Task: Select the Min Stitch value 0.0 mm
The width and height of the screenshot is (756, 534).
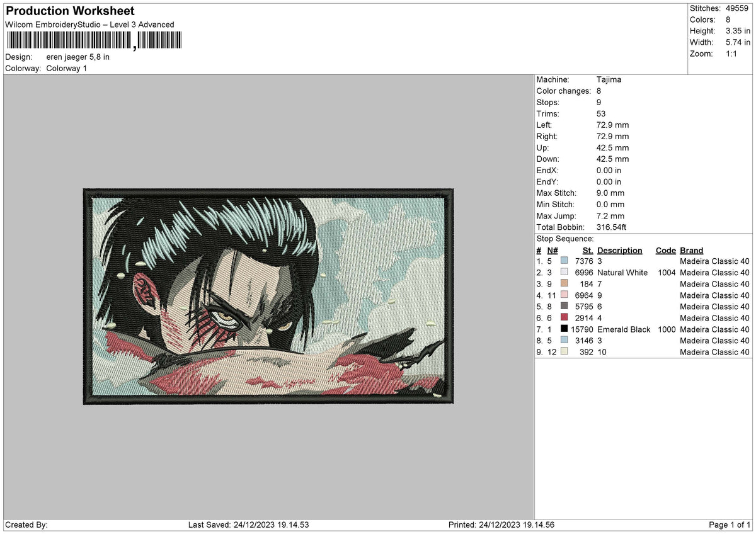Action: pyautogui.click(x=610, y=204)
